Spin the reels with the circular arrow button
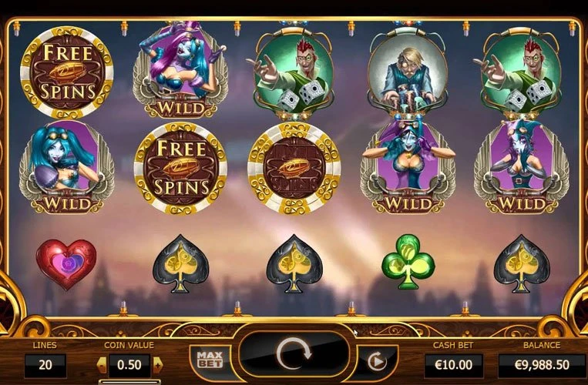 tap(294, 353)
